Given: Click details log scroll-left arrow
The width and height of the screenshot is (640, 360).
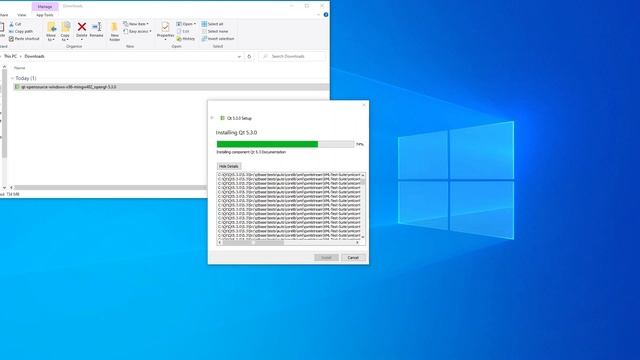Looking at the screenshot, I should [x=220, y=242].
